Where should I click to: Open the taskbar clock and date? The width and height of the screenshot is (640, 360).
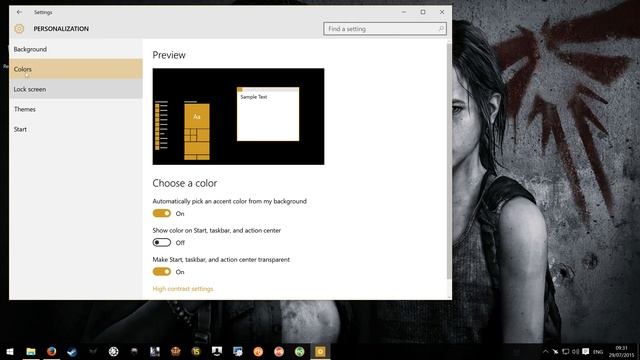pos(622,351)
